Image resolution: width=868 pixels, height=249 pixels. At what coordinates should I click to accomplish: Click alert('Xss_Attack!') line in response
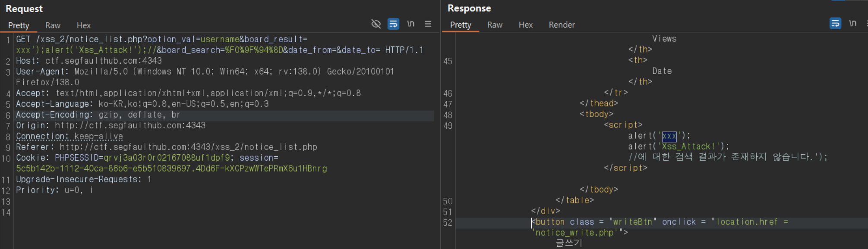click(679, 146)
